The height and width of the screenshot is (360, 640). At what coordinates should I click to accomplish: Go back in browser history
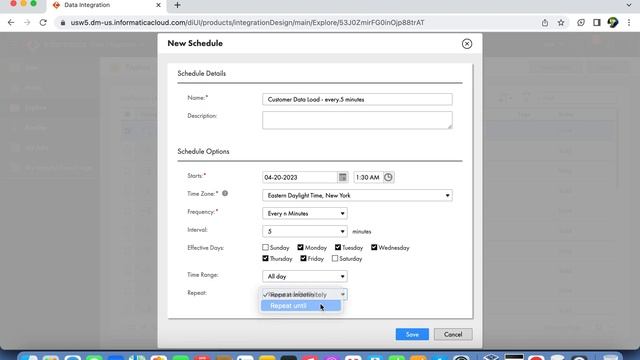click(11, 22)
